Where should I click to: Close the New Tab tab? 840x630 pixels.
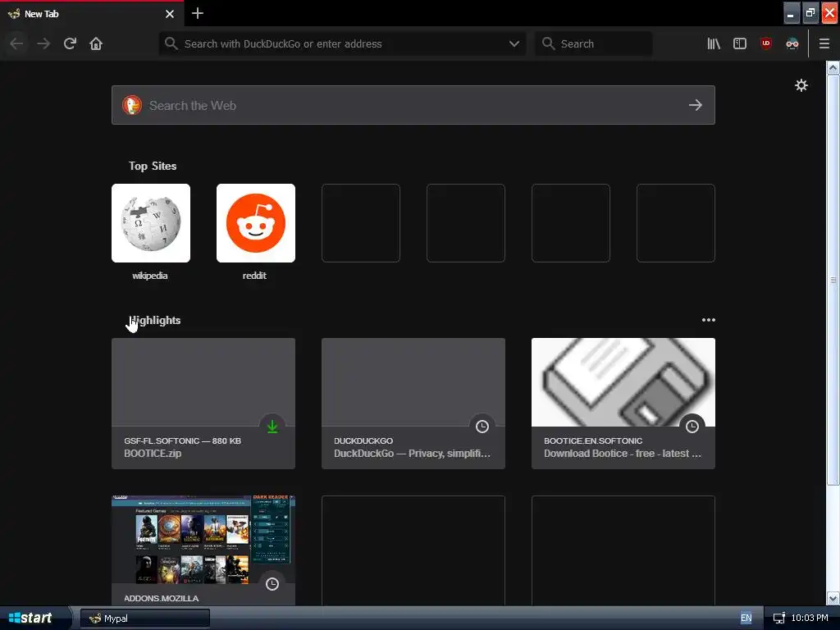coord(170,14)
